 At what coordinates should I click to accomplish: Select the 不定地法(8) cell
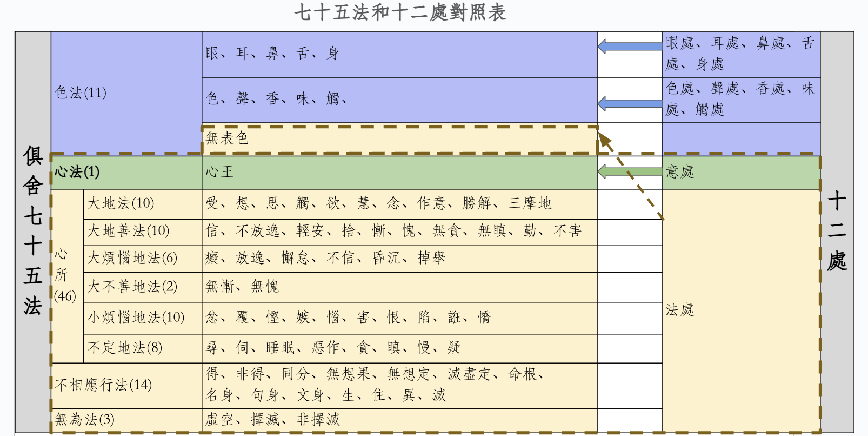pos(143,348)
